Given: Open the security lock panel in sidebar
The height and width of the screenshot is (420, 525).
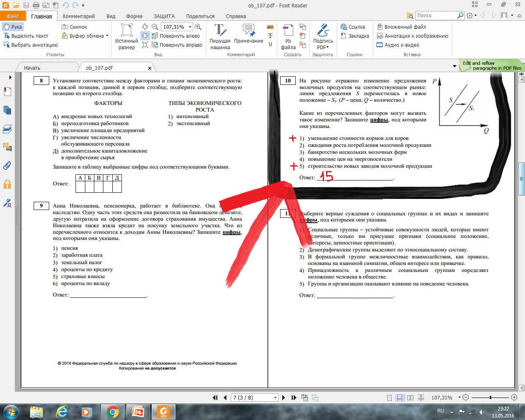Looking at the screenshot, I should (7, 184).
